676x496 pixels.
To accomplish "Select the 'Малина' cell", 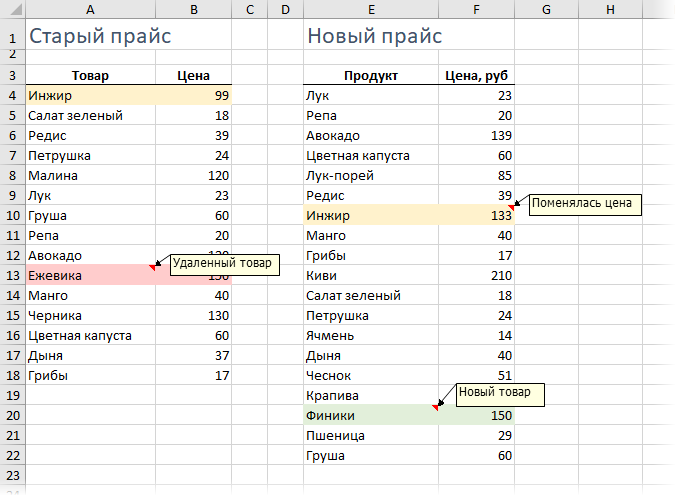I will (91, 176).
